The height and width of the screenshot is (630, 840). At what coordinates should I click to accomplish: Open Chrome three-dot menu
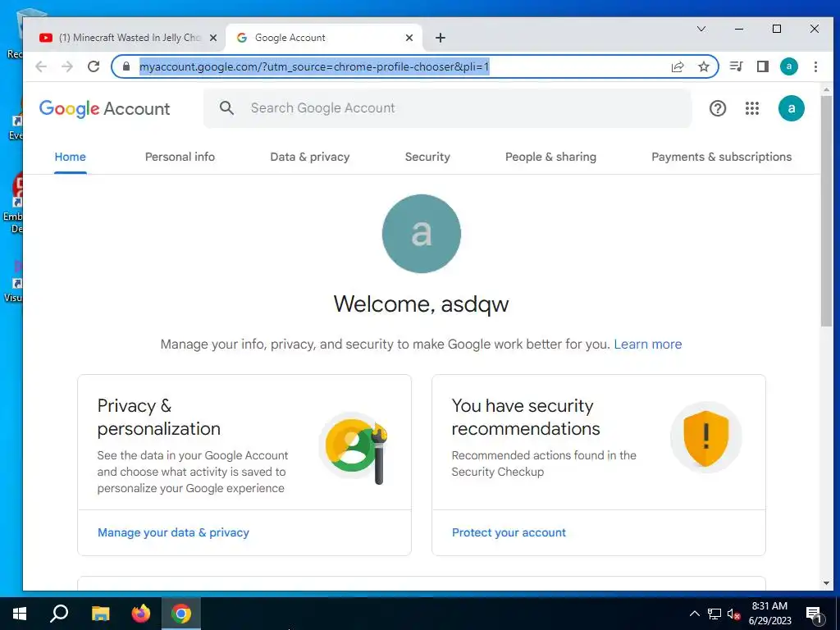click(815, 66)
